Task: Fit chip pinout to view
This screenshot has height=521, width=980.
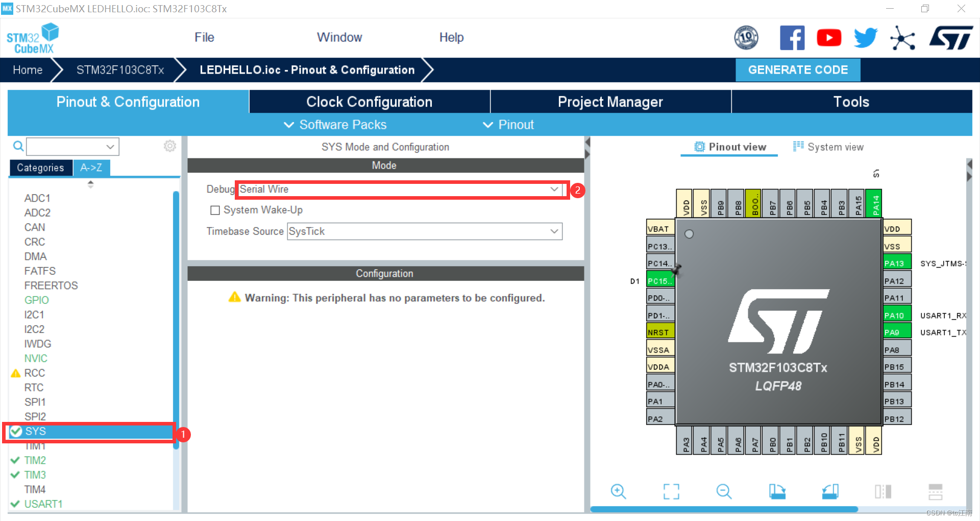Action: pos(671,491)
